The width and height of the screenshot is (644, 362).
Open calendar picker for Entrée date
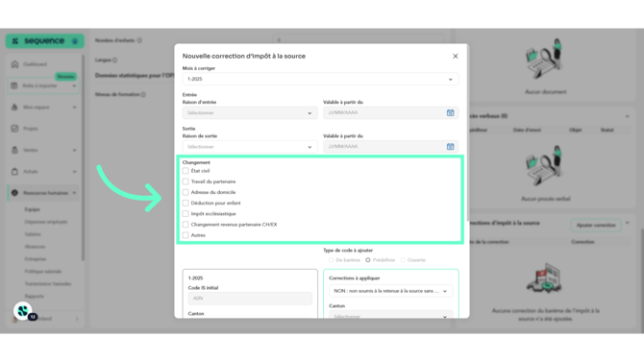(450, 113)
